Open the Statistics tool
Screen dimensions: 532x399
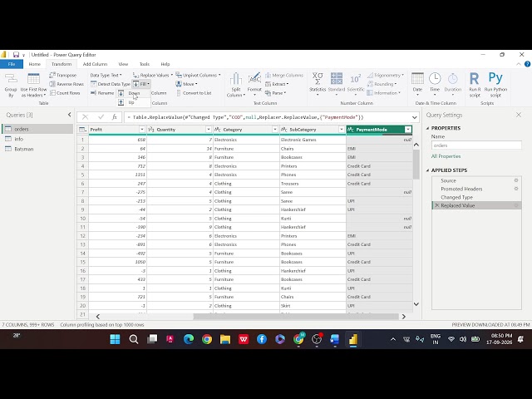click(318, 84)
